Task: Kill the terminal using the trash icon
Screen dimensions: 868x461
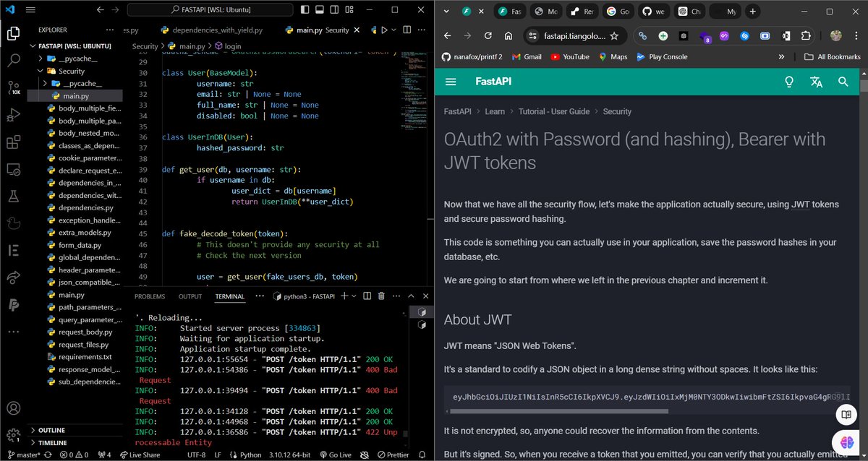Action: click(381, 296)
